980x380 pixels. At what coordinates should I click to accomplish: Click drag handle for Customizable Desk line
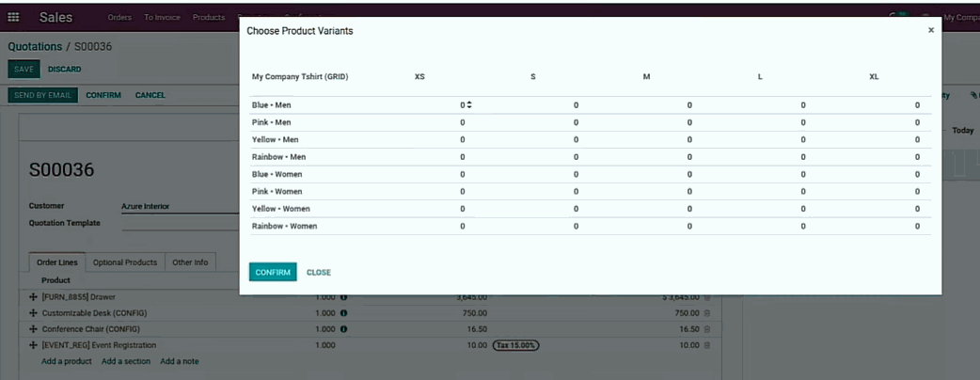point(34,313)
